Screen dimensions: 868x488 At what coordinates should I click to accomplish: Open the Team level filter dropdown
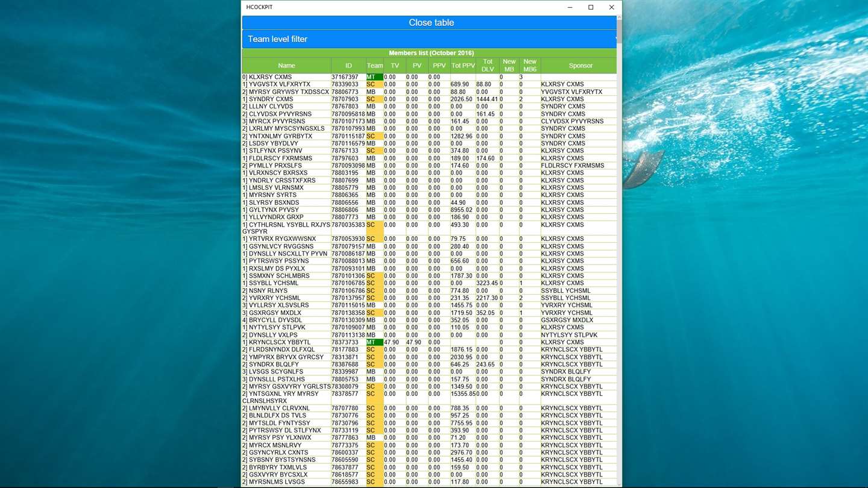(x=429, y=39)
